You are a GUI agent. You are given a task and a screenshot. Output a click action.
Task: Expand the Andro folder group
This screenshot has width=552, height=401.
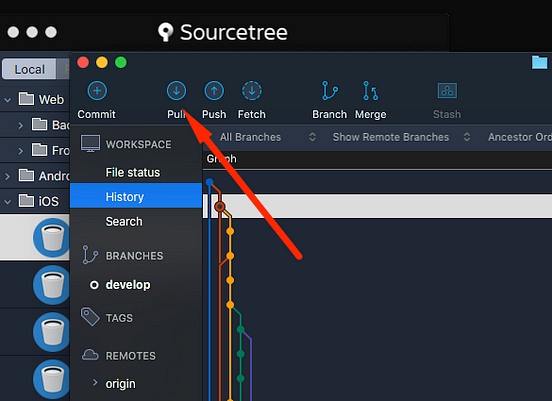[7, 176]
